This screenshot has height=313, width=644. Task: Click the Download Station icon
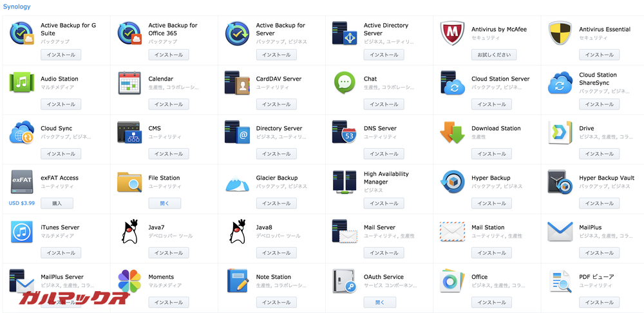452,133
